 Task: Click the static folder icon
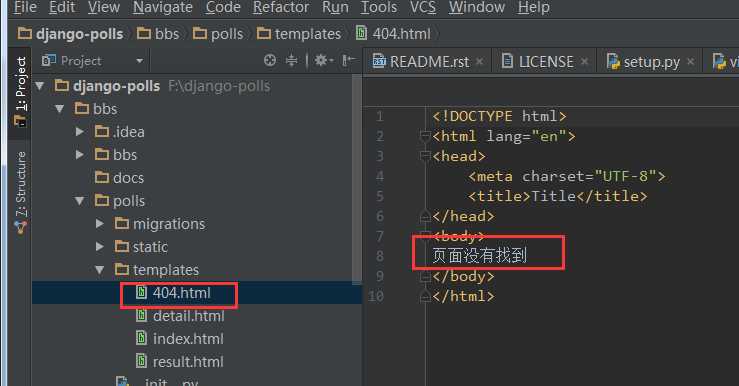click(x=122, y=246)
